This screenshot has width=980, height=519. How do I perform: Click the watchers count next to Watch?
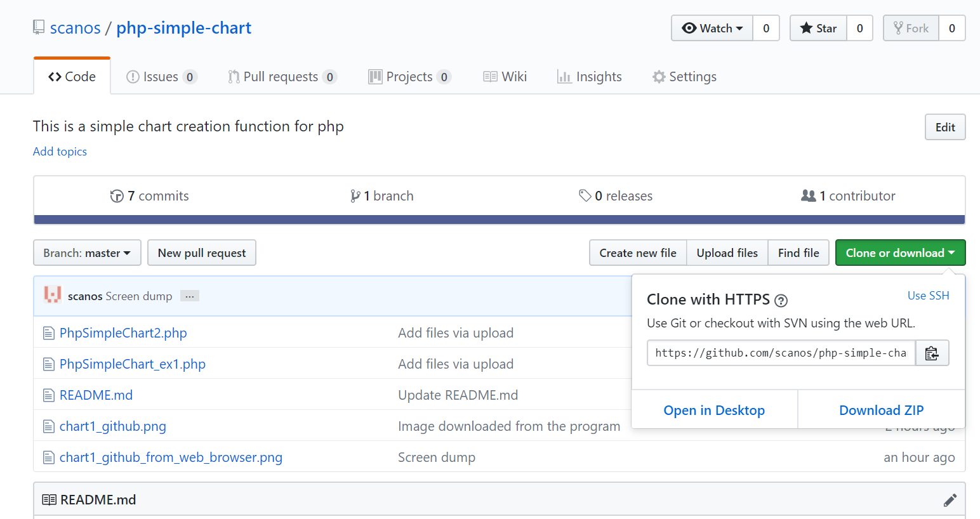766,28
